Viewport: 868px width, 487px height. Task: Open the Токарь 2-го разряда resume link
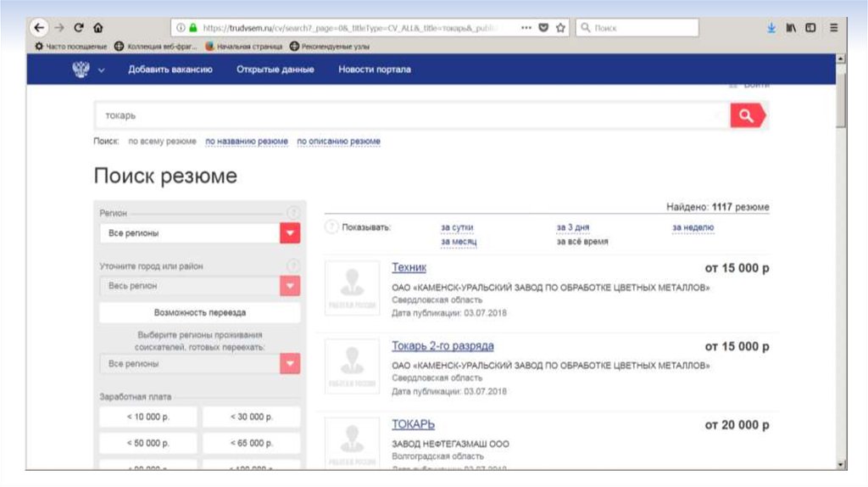pos(442,346)
